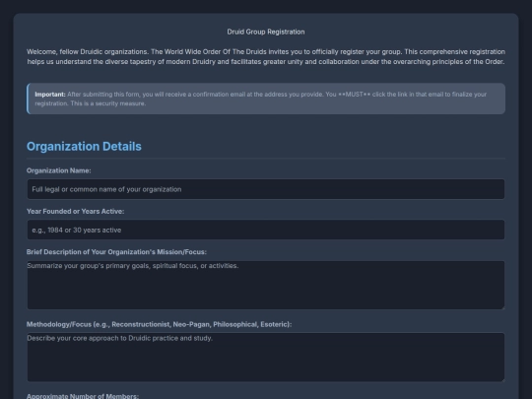Select the mission description text area

(266, 285)
